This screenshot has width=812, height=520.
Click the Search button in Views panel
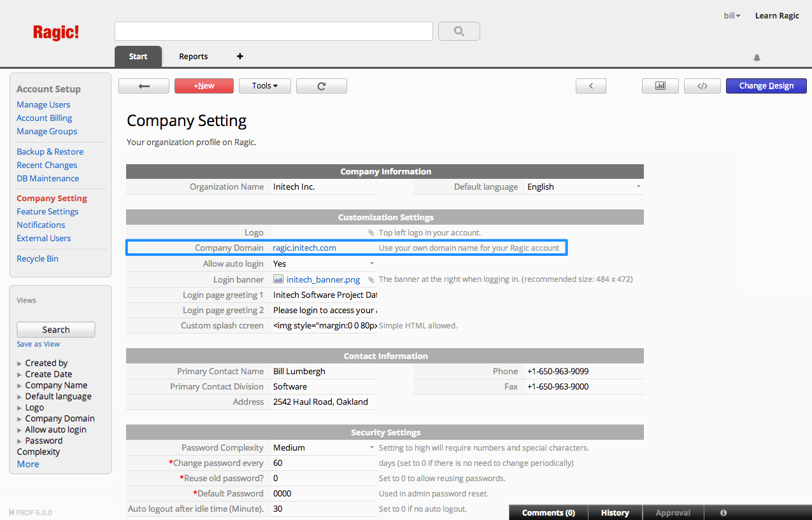[x=56, y=330]
